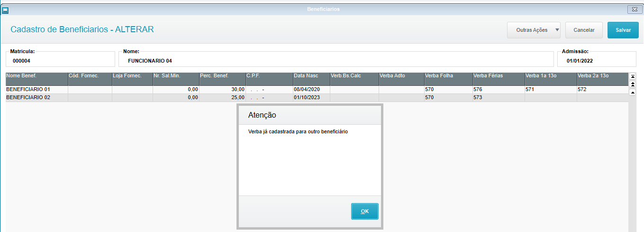Image resolution: width=644 pixels, height=232 pixels.
Task: Click the Cancelar button
Action: tap(584, 30)
